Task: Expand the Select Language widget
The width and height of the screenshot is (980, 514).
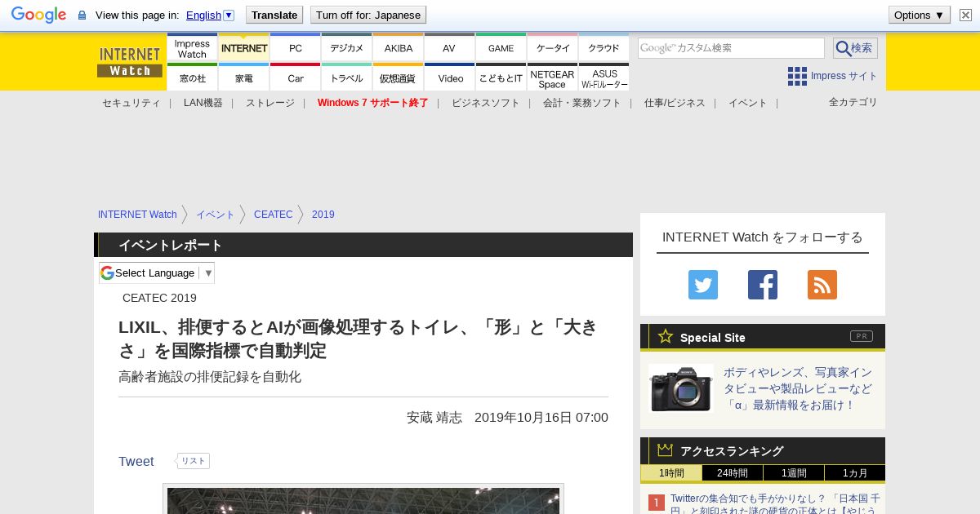Action: coord(157,273)
